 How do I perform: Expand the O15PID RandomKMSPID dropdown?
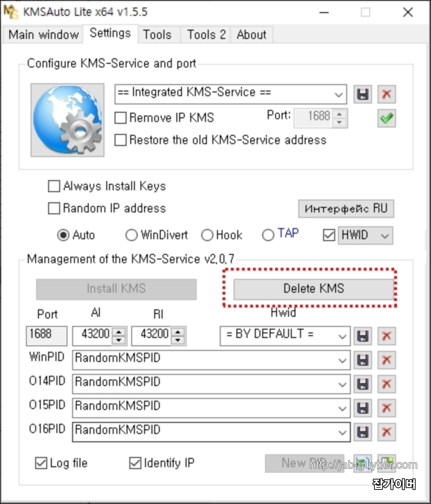tap(342, 408)
